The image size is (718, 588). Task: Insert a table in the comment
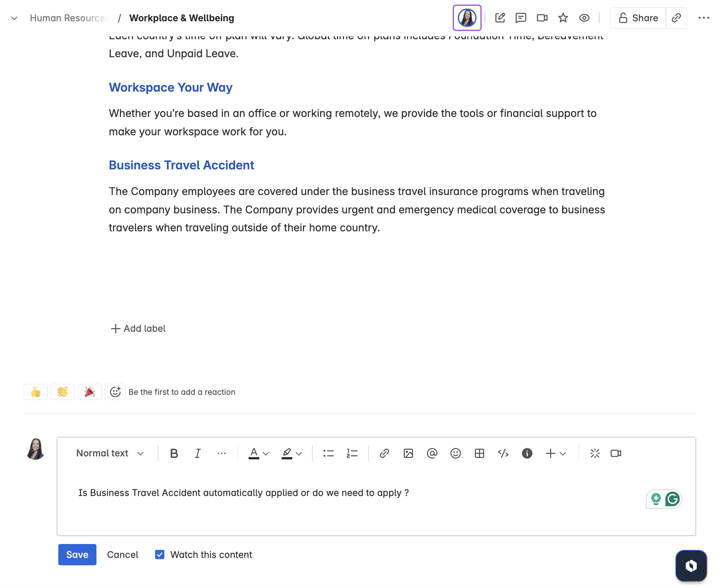tap(479, 453)
